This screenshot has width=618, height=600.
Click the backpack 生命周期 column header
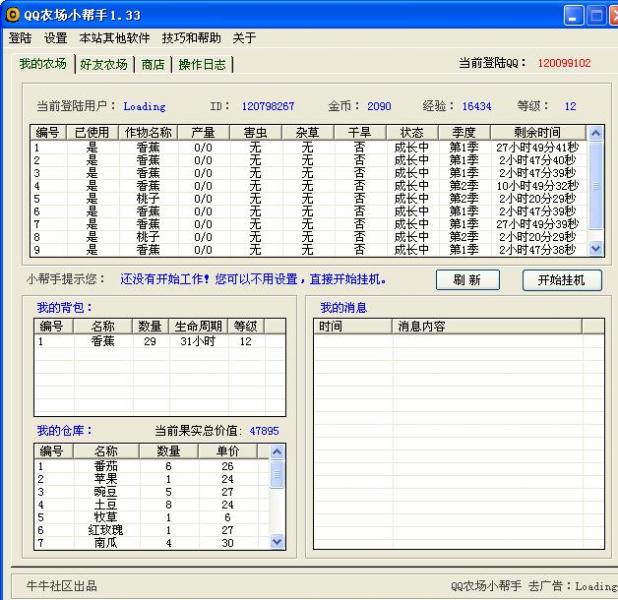[198, 326]
